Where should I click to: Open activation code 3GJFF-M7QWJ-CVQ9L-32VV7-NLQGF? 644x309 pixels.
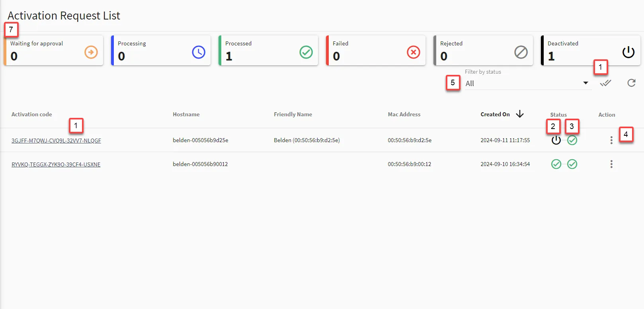click(x=56, y=141)
